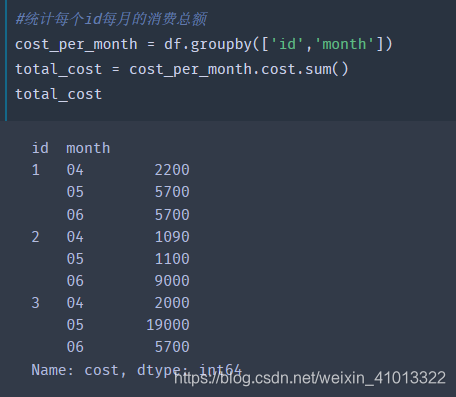Select the 'id' string in groupby list
Image resolution: width=456 pixels, height=397 pixels.
click(287, 44)
